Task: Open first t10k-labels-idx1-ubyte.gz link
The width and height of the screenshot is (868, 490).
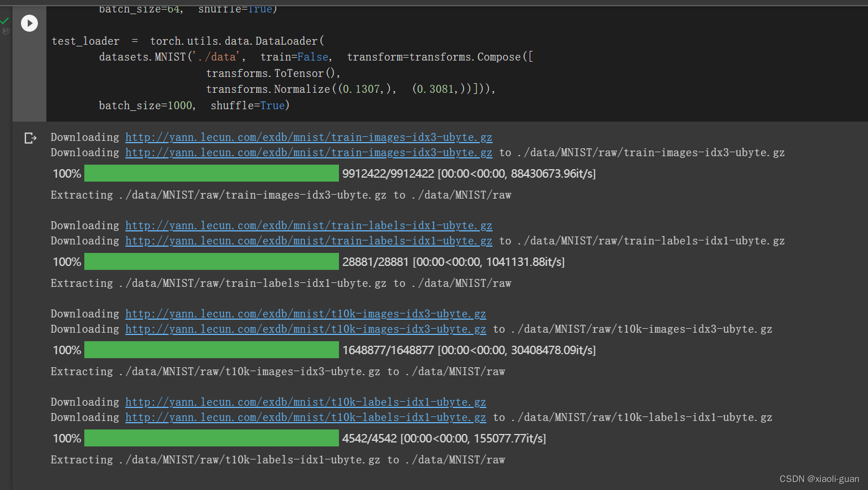Action: click(306, 402)
